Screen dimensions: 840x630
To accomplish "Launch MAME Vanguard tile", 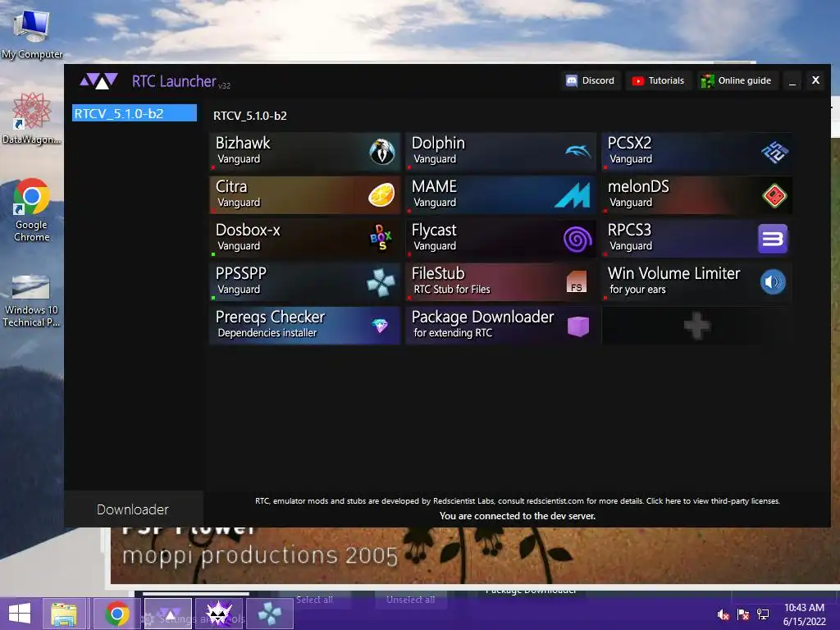I will (x=501, y=195).
